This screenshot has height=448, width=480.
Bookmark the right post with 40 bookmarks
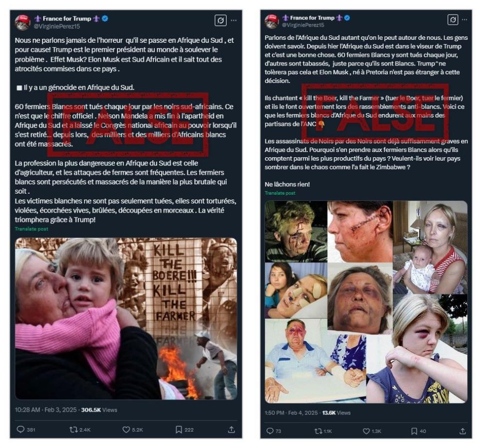point(418,431)
